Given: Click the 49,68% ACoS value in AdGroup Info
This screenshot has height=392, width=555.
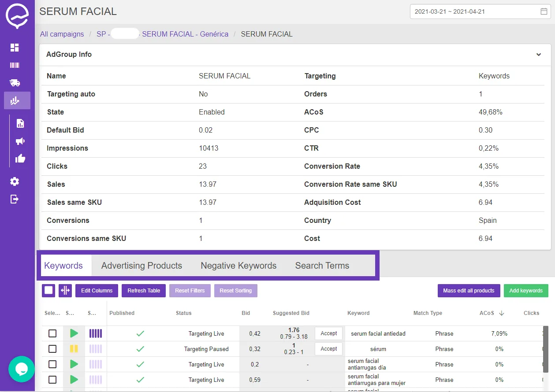Looking at the screenshot, I should pyautogui.click(x=491, y=112).
